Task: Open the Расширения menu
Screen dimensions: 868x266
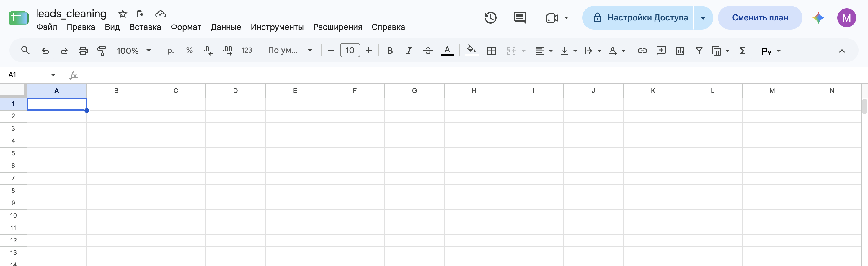Action: 338,27
